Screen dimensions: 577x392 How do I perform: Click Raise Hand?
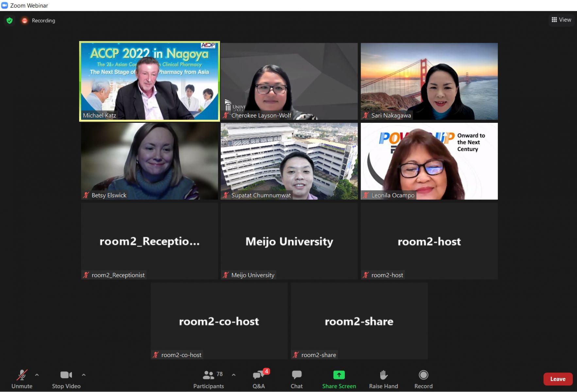pyautogui.click(x=383, y=379)
